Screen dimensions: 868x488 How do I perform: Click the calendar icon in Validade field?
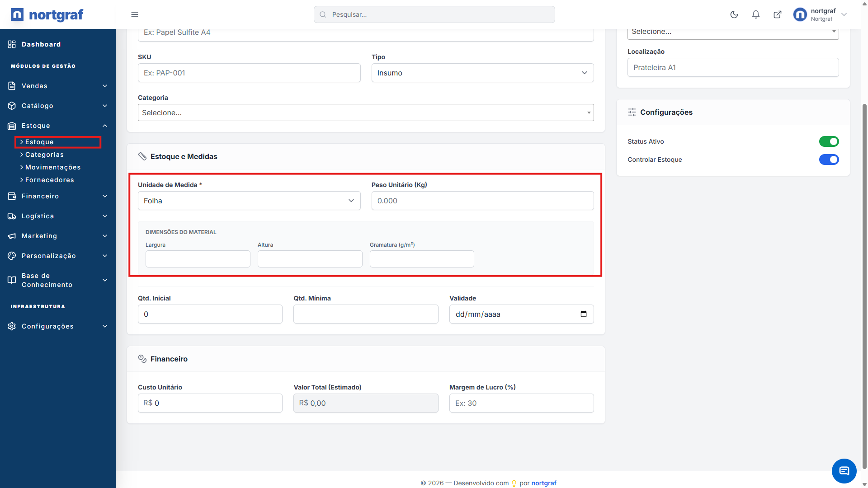click(x=584, y=314)
